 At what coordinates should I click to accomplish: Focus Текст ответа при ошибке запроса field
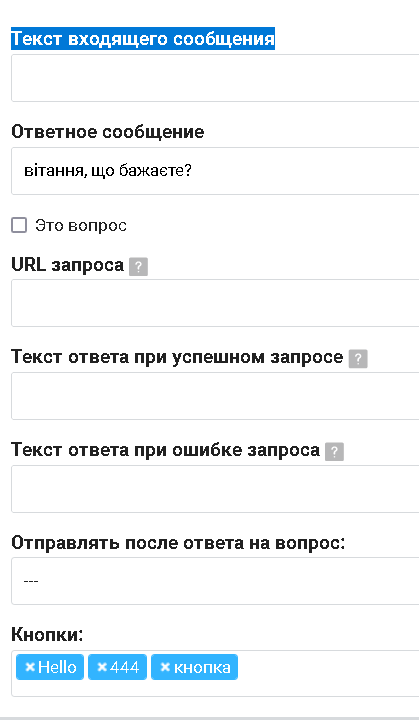[x=215, y=489]
